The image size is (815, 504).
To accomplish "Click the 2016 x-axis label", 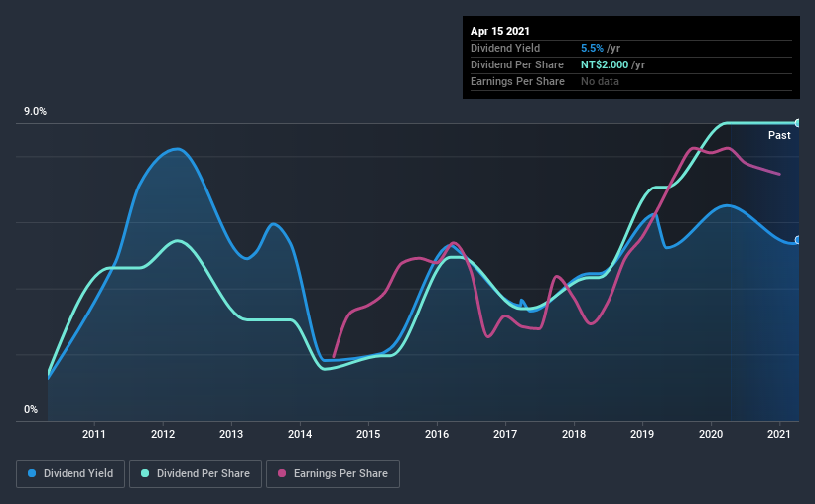I will coord(437,434).
